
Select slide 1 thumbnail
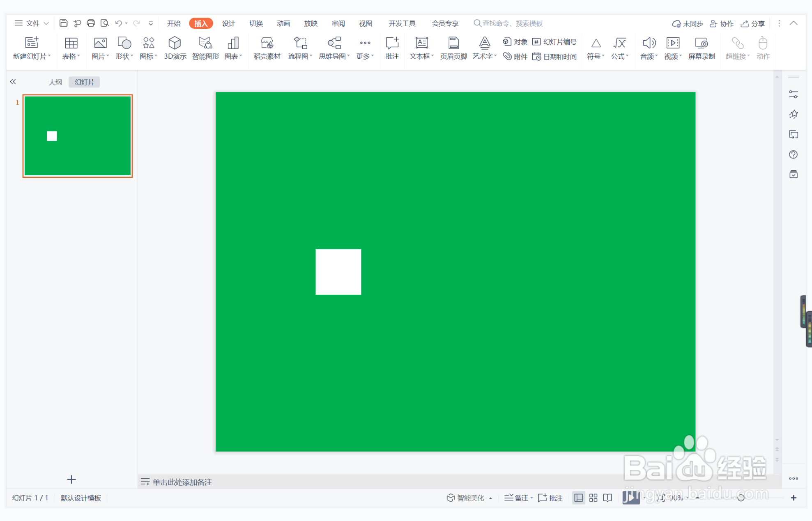click(x=78, y=136)
